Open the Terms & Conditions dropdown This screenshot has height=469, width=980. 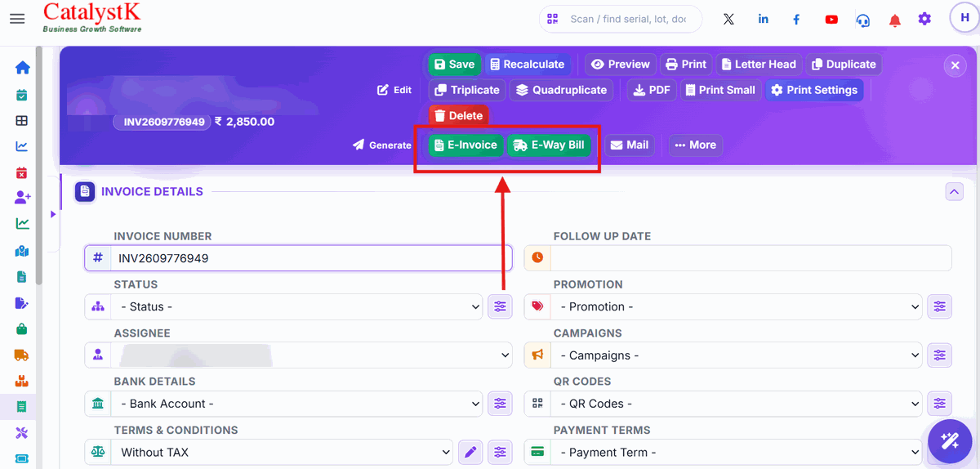coord(283,452)
